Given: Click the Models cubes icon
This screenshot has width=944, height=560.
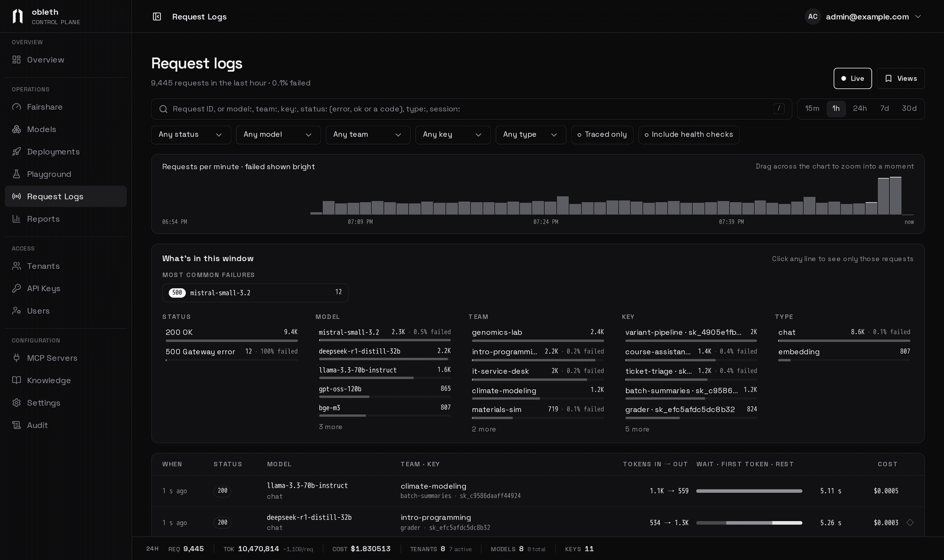Looking at the screenshot, I should tap(17, 129).
